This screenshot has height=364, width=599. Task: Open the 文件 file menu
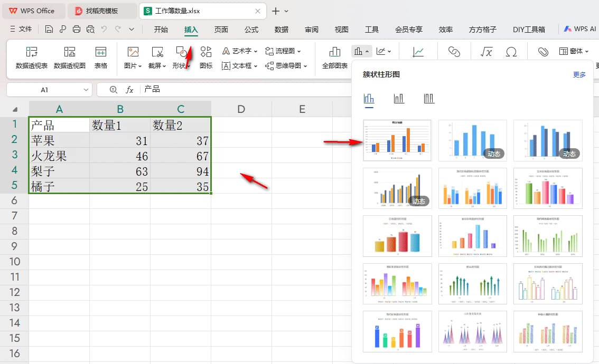point(21,29)
